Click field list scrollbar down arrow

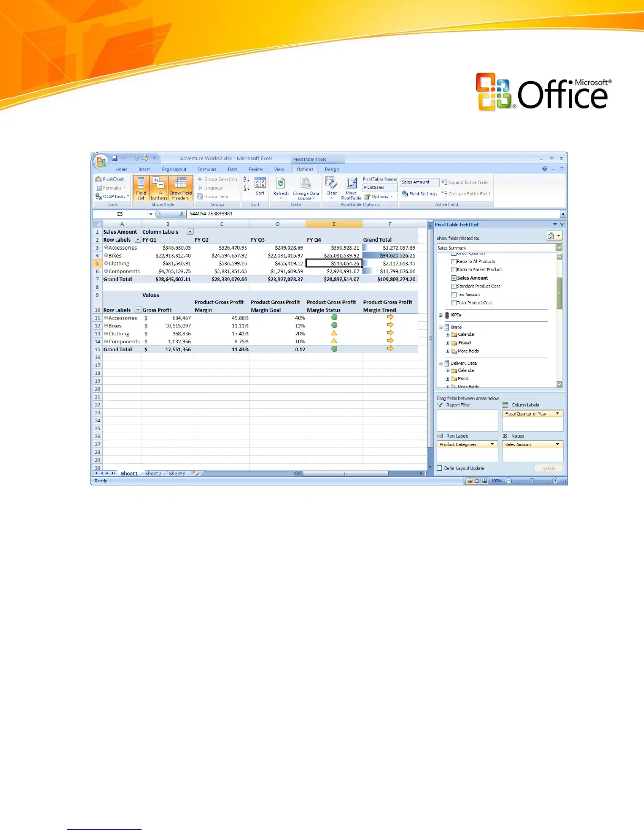(x=559, y=384)
